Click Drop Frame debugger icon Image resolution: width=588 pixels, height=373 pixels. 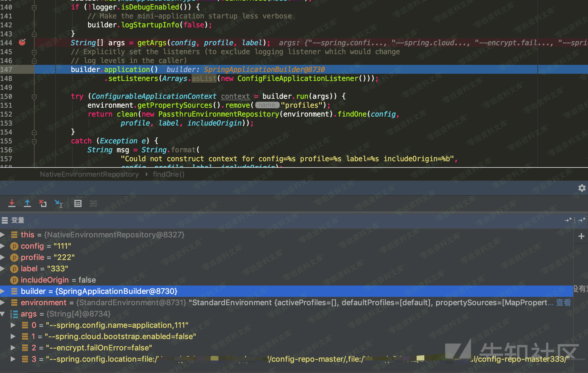tap(43, 203)
